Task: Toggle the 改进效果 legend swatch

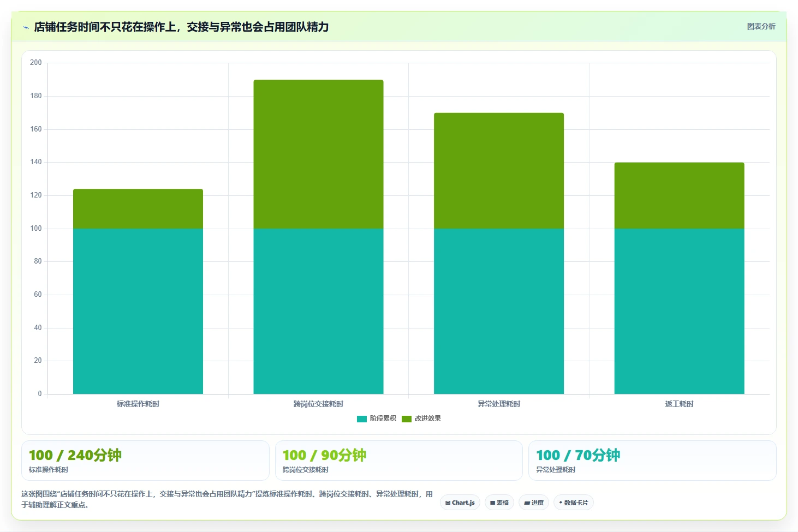Action: point(407,419)
